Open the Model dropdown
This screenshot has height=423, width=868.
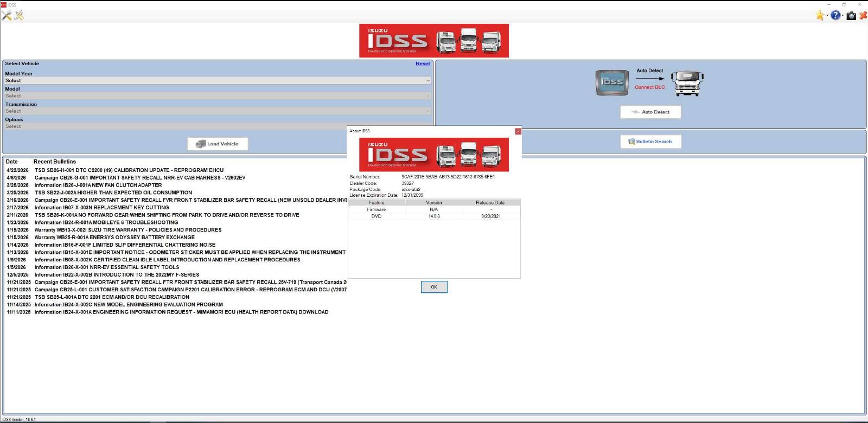click(x=218, y=95)
